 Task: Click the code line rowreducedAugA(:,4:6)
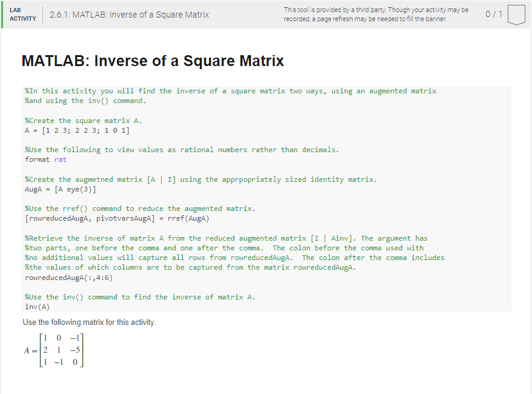point(68,278)
